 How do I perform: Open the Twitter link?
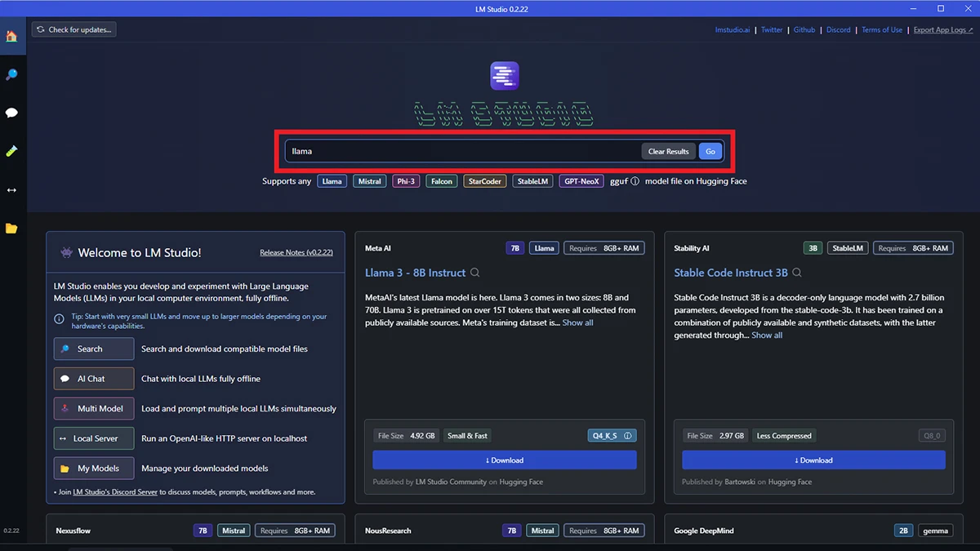click(x=772, y=30)
